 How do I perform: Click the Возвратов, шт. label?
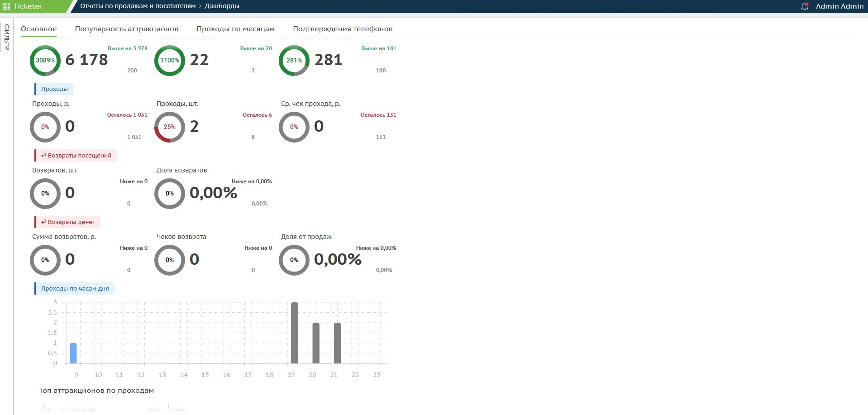coord(55,170)
